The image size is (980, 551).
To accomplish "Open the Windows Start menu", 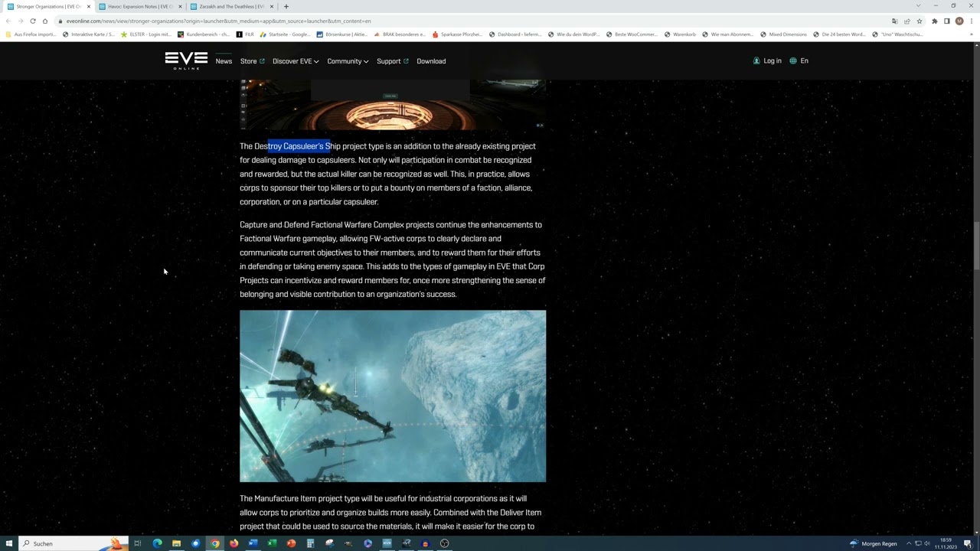I will (x=9, y=543).
